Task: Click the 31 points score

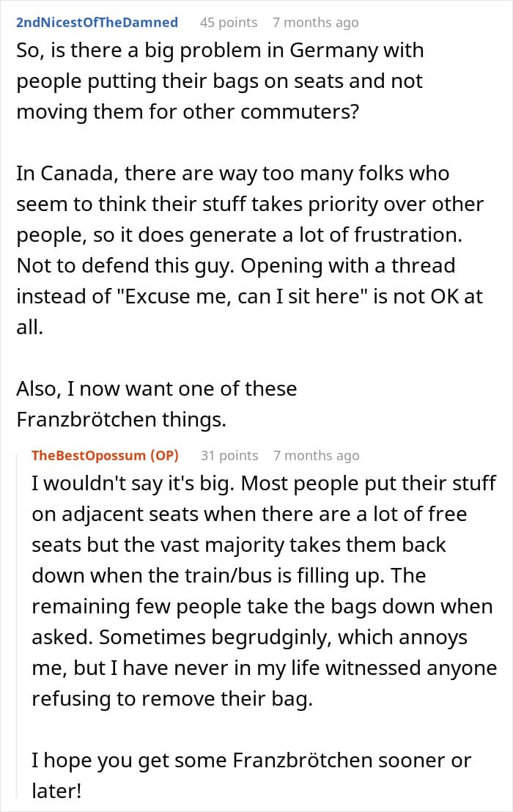Action: click(x=229, y=455)
